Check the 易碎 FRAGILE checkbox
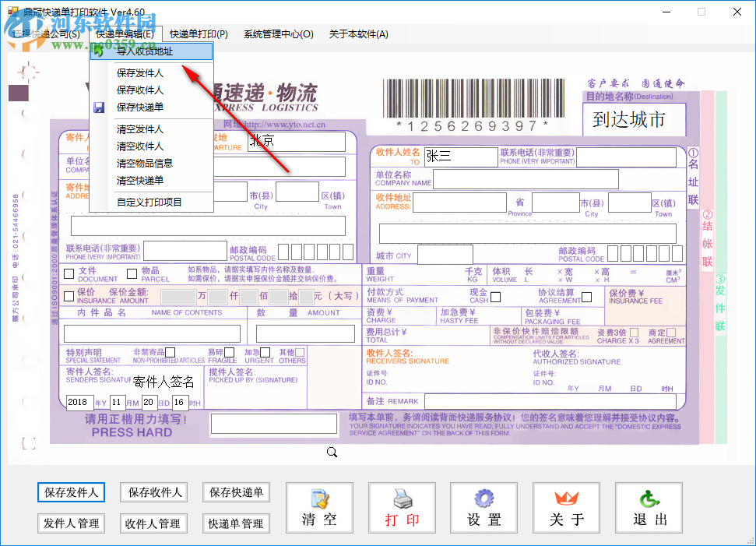This screenshot has height=546, width=756. 230,352
